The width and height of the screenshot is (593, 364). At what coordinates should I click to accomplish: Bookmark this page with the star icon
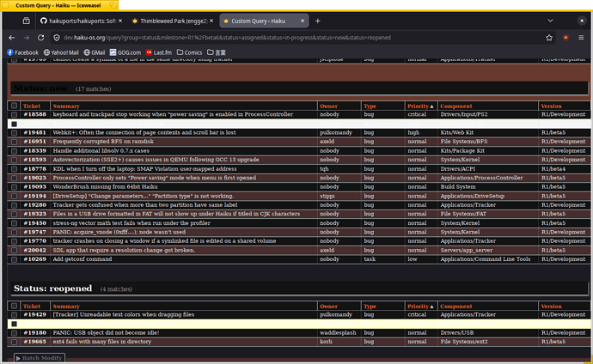point(549,38)
